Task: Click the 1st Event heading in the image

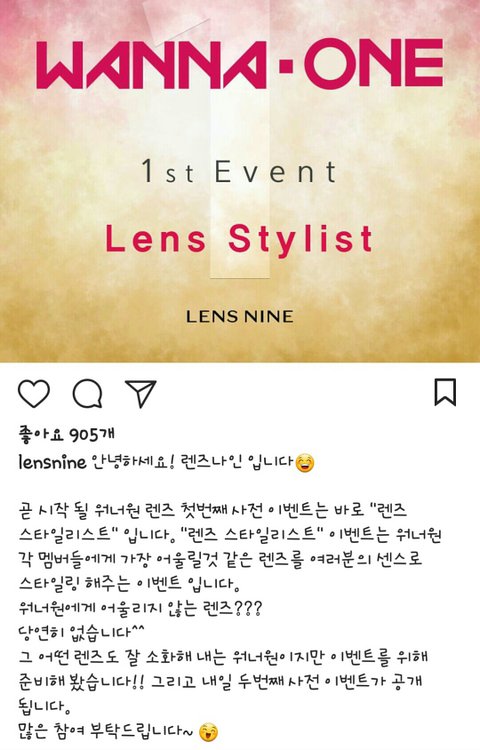Action: (x=239, y=171)
